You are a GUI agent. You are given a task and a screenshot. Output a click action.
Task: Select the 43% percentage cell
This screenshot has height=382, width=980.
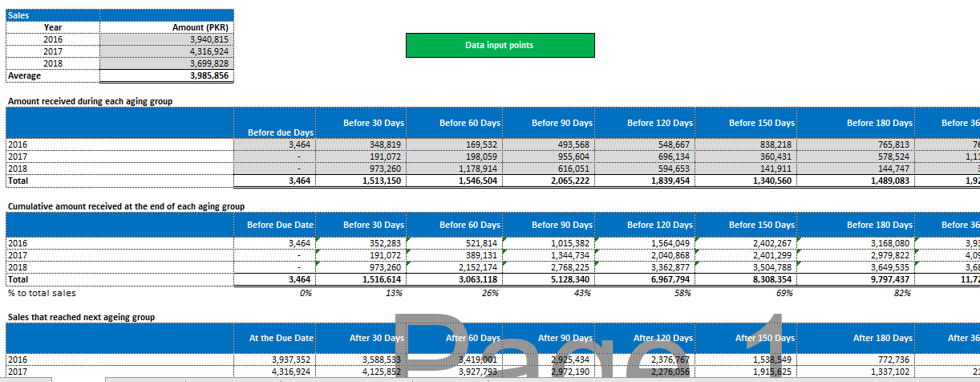[549, 293]
